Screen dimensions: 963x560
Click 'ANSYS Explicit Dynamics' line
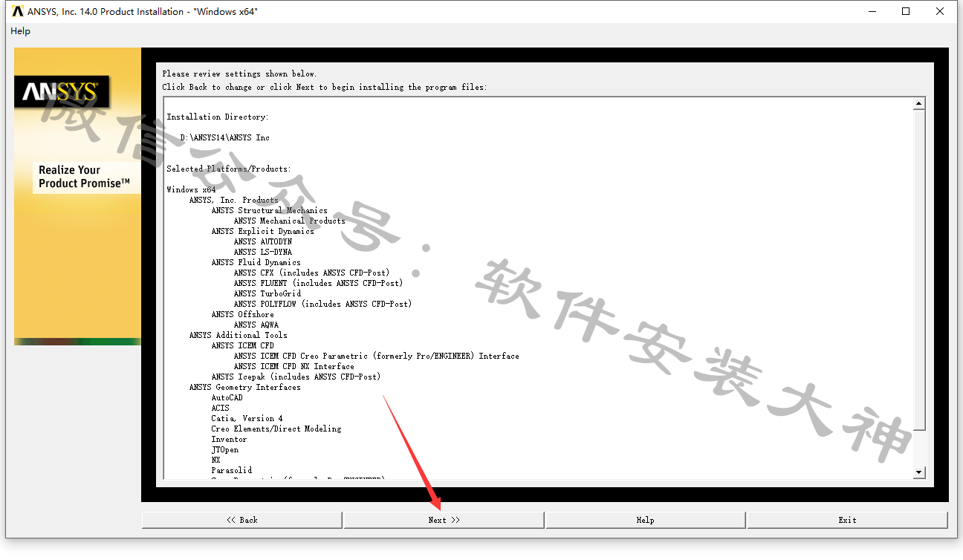[262, 231]
